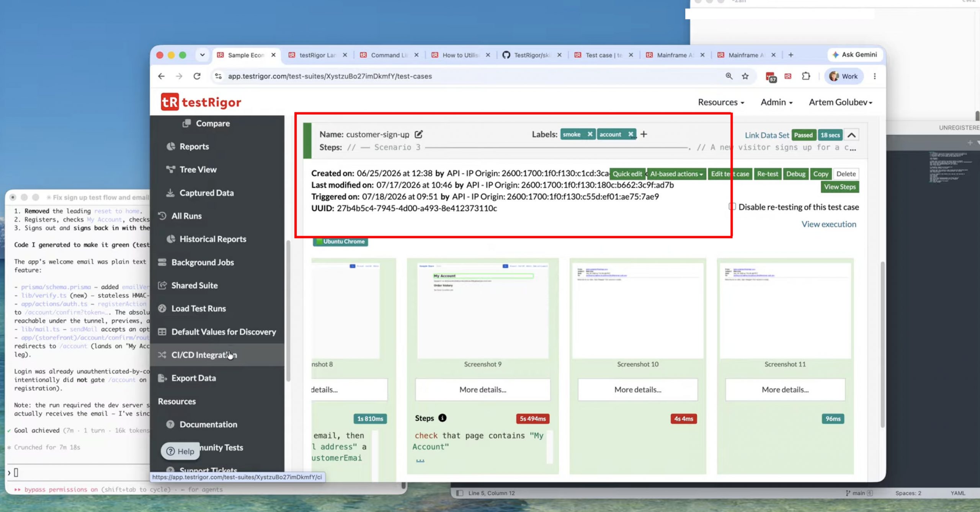Open All Runs in the sidebar

point(180,216)
